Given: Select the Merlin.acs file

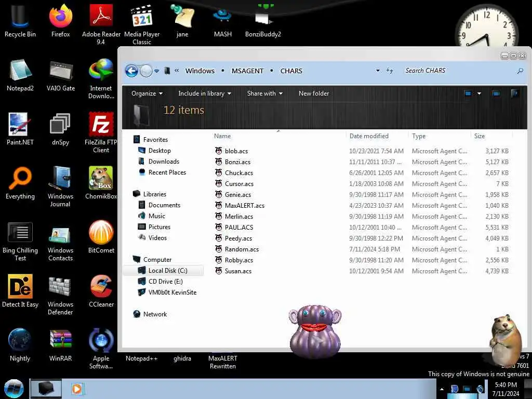Looking at the screenshot, I should coord(239,217).
